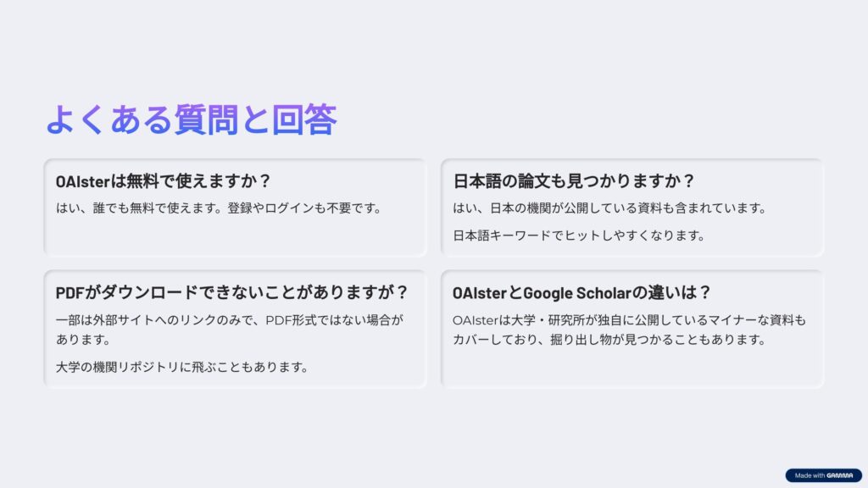Click the heading 'OAIsterとGoogle Scholarの違いは？'
This screenshot has height=488, width=868.
point(581,292)
